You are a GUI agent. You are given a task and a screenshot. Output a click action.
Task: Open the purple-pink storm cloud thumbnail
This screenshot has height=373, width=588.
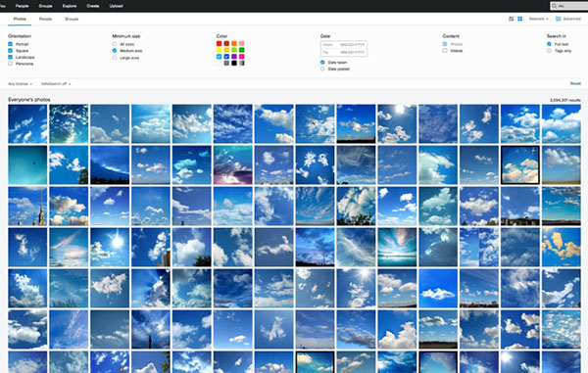pos(233,165)
